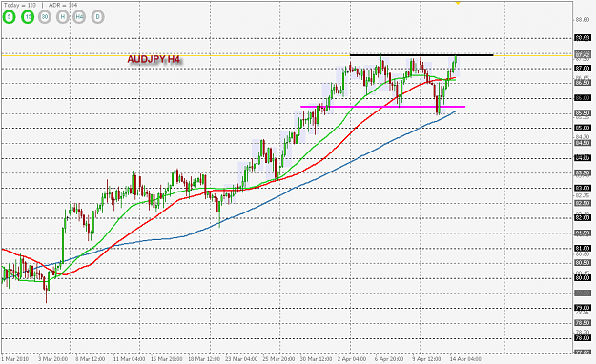Click the 83.00 price level label
The height and width of the screenshot is (364, 596).
pos(583,188)
